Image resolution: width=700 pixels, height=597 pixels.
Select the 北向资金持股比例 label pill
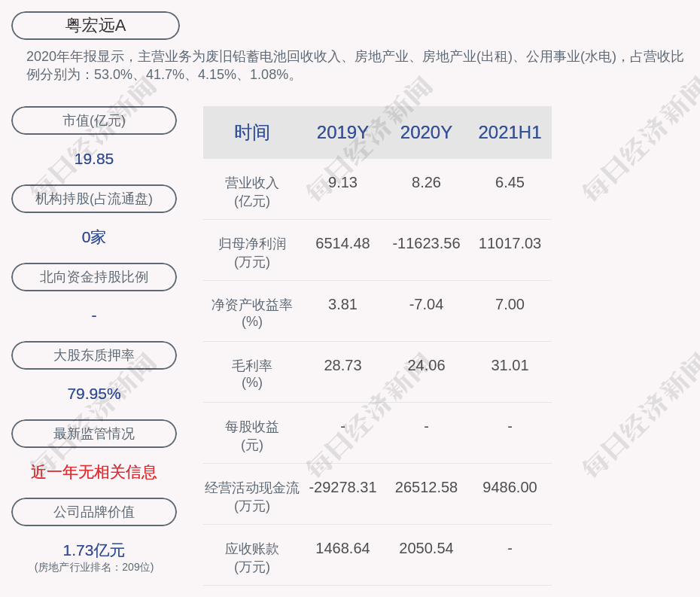[94, 277]
